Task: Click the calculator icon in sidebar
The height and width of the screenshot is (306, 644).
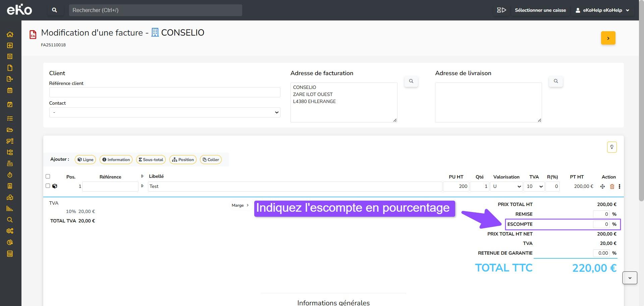Action: pos(10,254)
